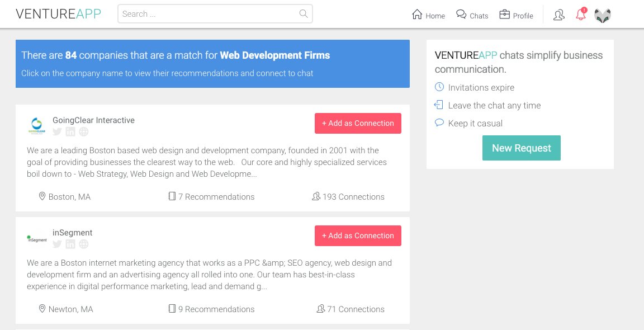Click the Newton, MA location text
644x330 pixels.
[70, 309]
